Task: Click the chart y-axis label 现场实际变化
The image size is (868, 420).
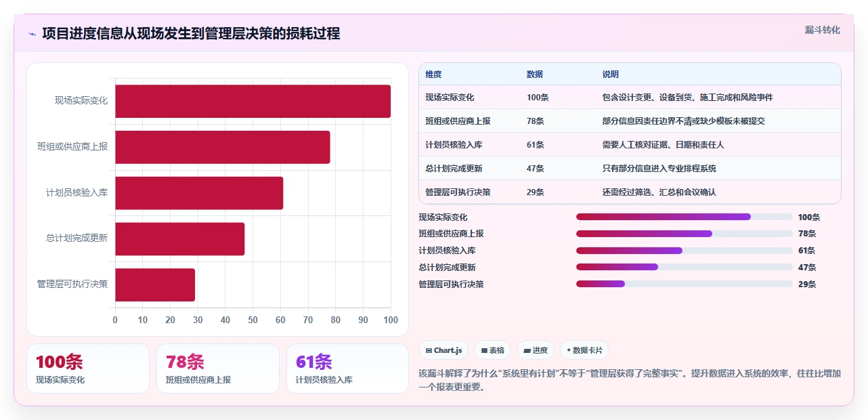Action: click(x=81, y=101)
